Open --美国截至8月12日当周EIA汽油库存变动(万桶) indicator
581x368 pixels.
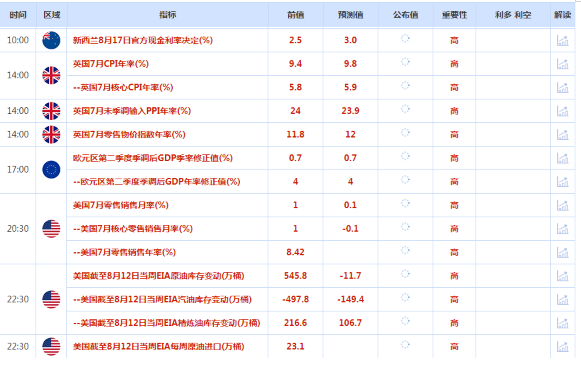click(162, 299)
